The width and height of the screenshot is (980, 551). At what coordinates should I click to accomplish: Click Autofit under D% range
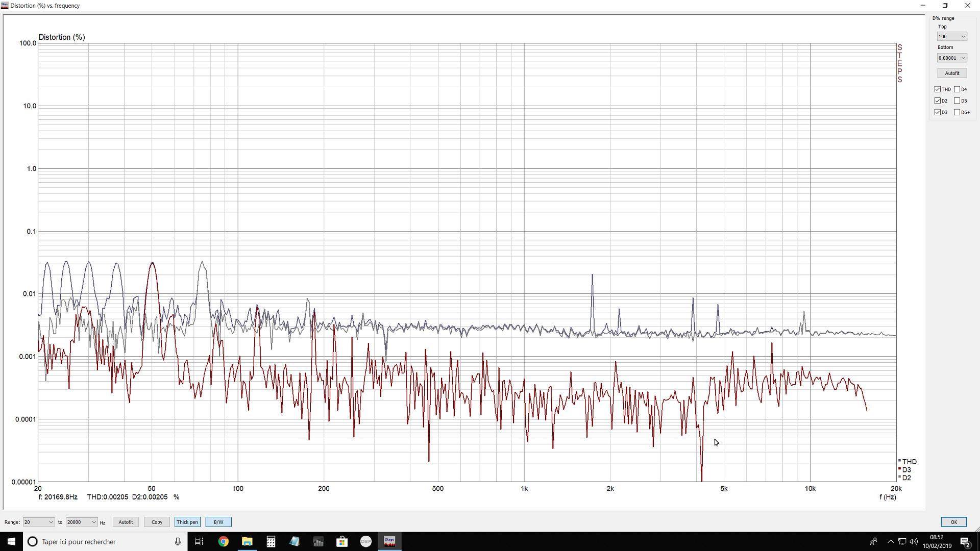pos(952,73)
